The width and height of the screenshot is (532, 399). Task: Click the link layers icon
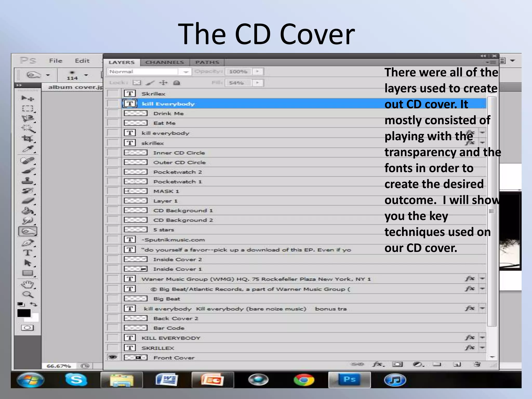click(x=357, y=364)
